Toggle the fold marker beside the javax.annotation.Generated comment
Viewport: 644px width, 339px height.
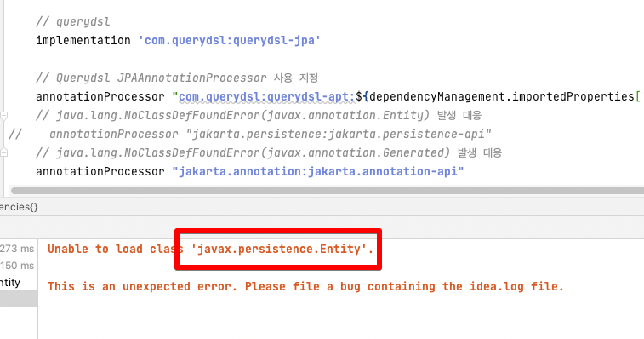pos(3,152)
